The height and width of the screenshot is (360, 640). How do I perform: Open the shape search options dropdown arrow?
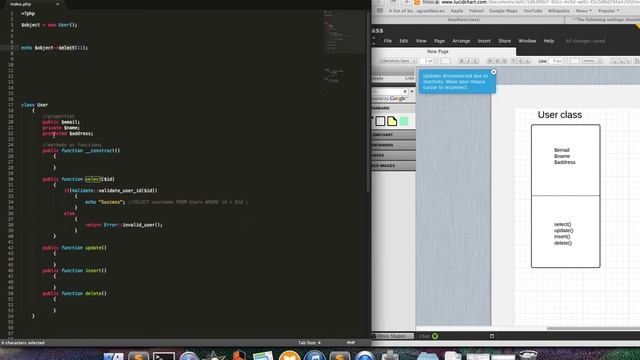point(412,91)
